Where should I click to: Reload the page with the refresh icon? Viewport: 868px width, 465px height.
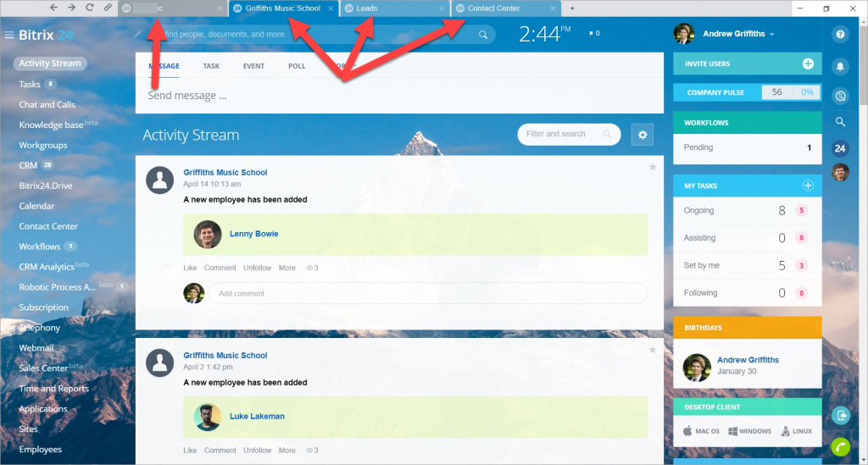pos(90,8)
